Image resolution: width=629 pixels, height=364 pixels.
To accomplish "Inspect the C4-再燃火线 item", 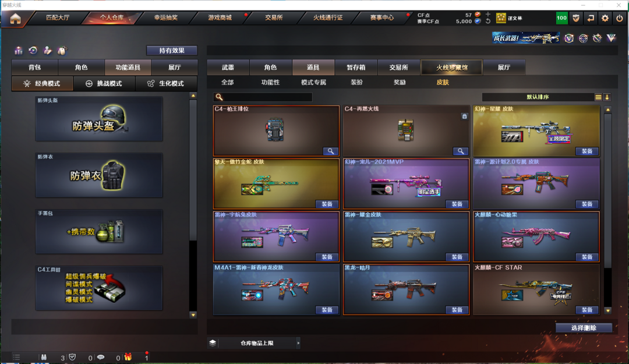I will tap(461, 151).
